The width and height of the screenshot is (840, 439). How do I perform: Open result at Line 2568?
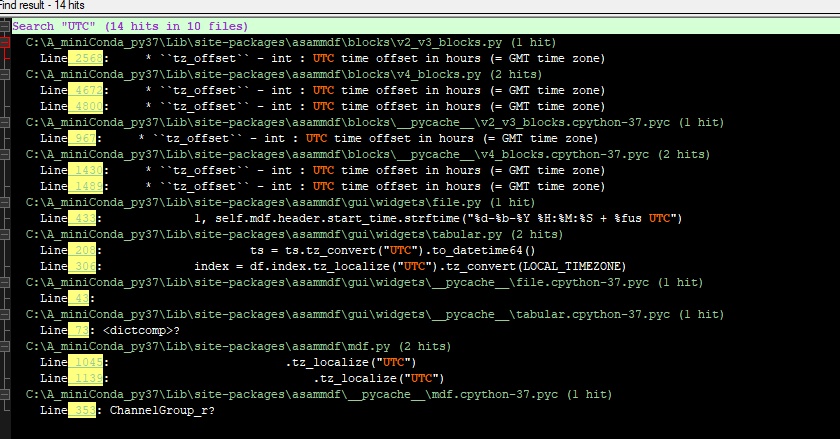322,58
